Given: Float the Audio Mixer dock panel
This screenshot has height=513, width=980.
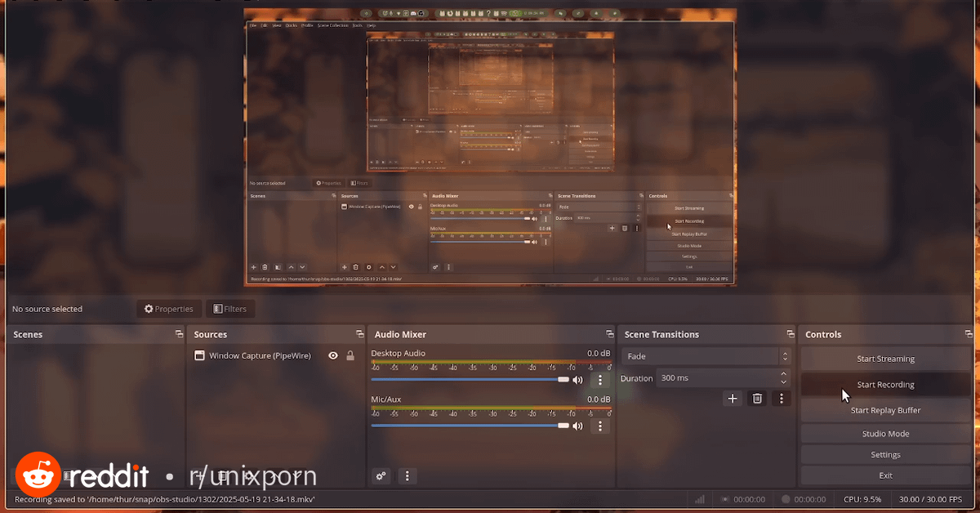Looking at the screenshot, I should tap(609, 334).
